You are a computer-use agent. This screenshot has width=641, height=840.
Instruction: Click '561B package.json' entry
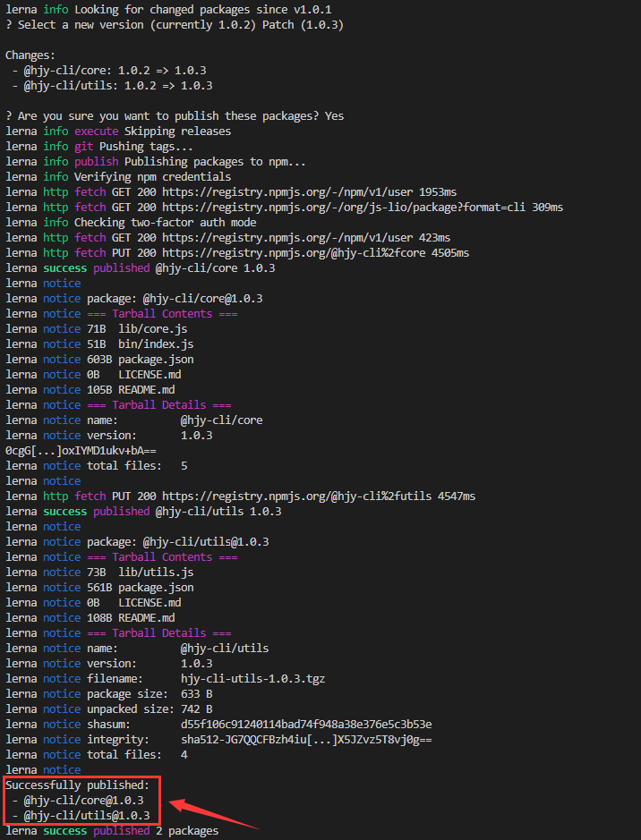(141, 587)
